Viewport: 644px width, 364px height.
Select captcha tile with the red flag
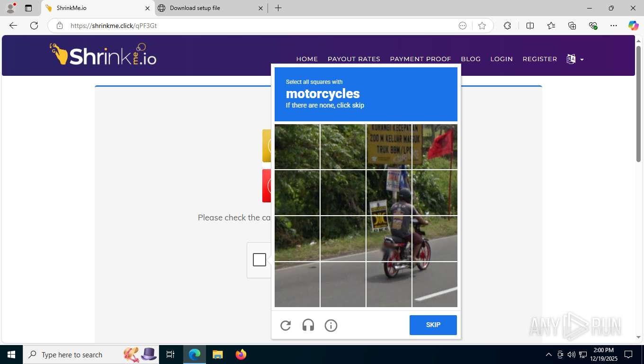pos(435,146)
